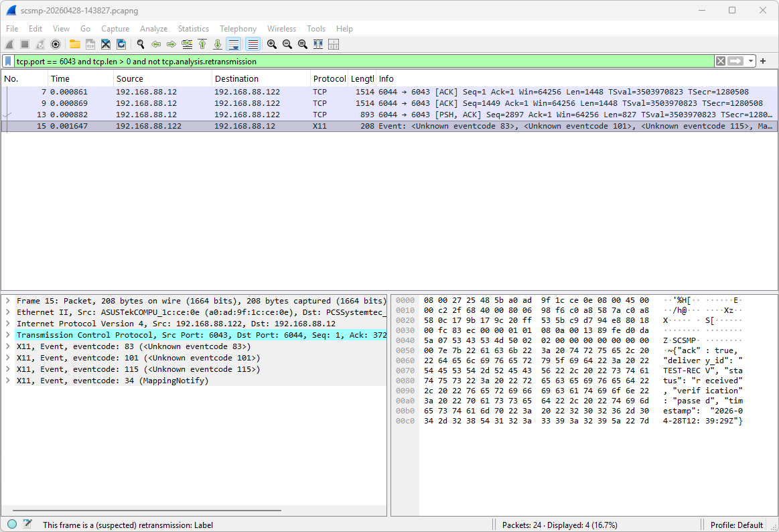Close this capture file icon

tap(106, 44)
